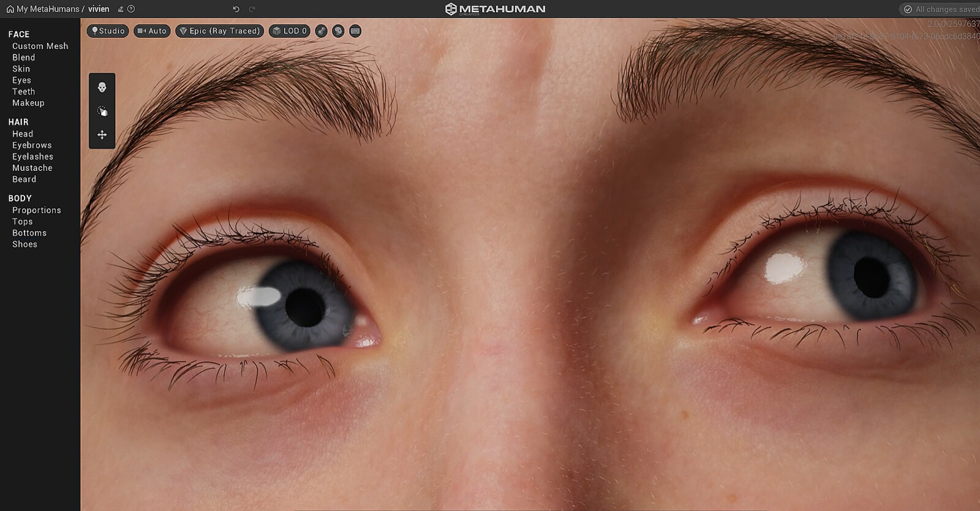Open the Eyebrows options
Viewport: 980px width, 511px height.
[x=32, y=145]
